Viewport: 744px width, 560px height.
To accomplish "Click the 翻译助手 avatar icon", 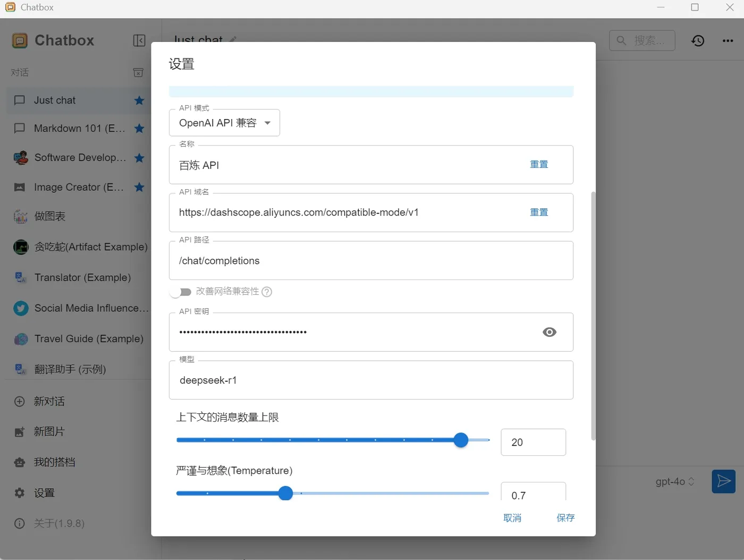I will [x=21, y=369].
